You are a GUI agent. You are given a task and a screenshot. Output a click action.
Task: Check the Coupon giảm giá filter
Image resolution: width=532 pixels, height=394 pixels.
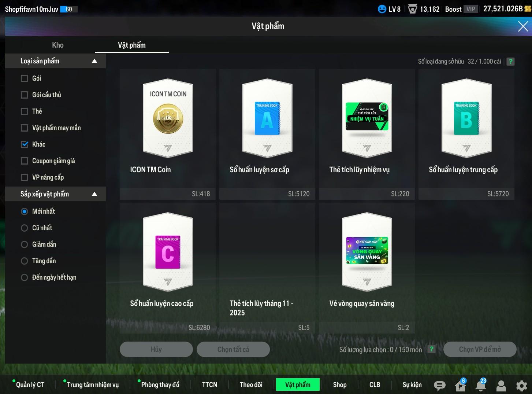25,161
